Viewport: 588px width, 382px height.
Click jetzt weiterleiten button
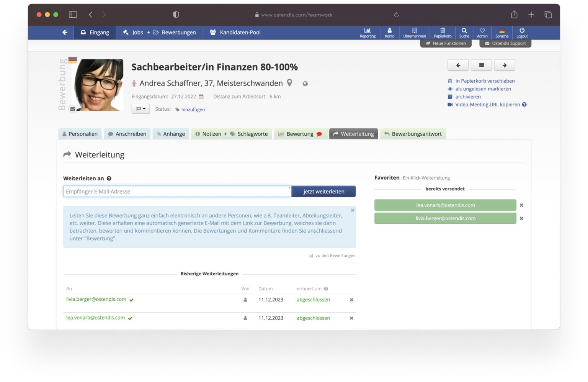tap(323, 192)
